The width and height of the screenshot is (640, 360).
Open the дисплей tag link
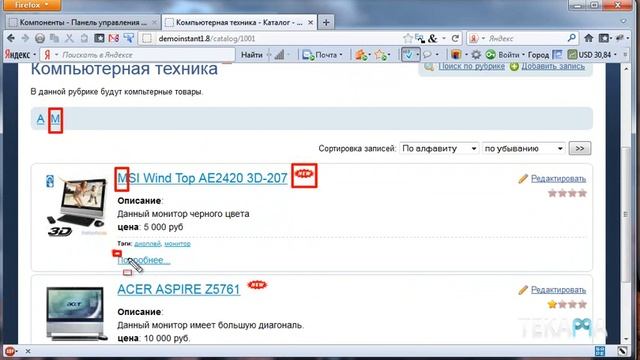147,244
